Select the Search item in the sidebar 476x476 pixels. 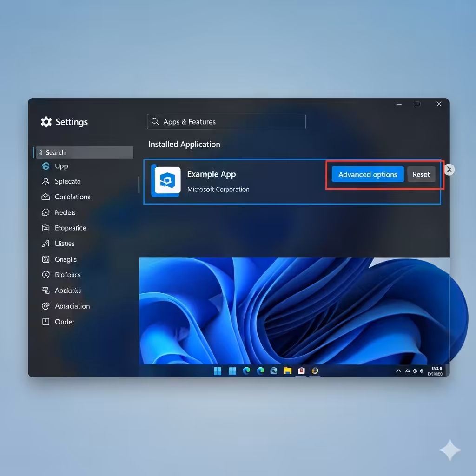pos(84,152)
